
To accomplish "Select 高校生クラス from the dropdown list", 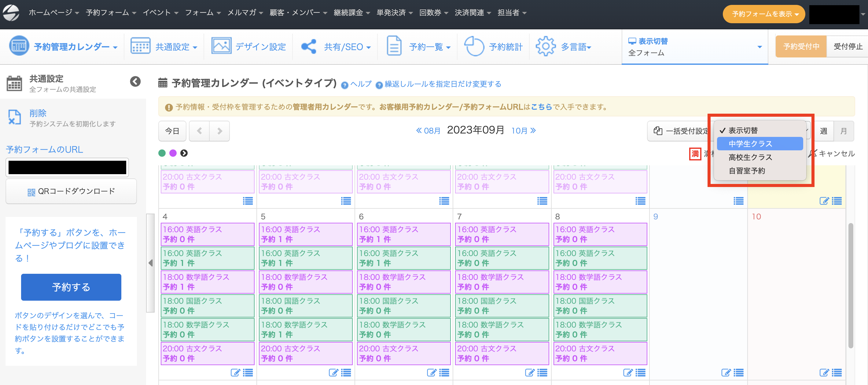I will click(750, 157).
